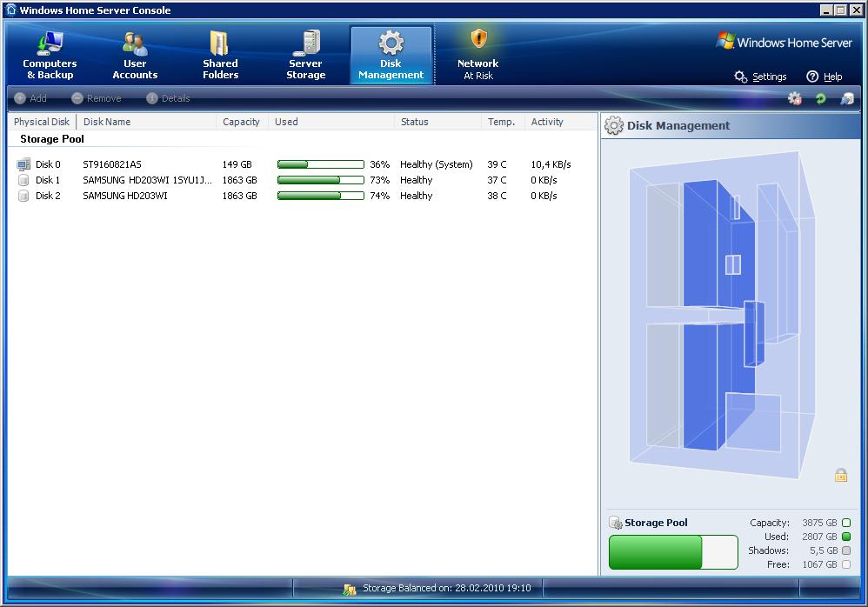This screenshot has width=868, height=607.
Task: Click the gray Shadows legend swatch
Action: coord(846,550)
